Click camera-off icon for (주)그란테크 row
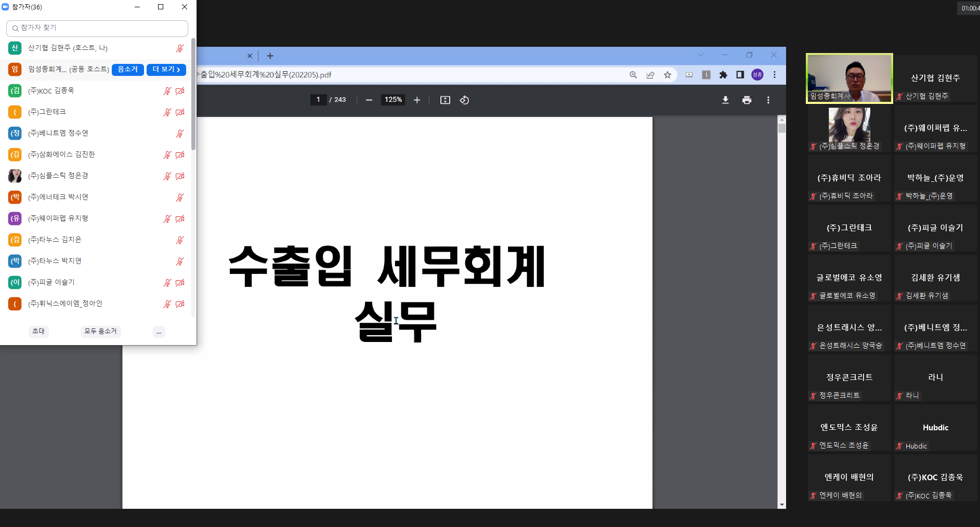Viewport: 980px width, 527px height. 180,112
